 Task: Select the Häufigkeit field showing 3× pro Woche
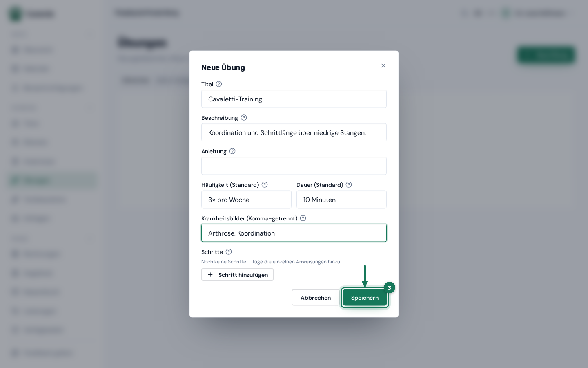coord(246,200)
